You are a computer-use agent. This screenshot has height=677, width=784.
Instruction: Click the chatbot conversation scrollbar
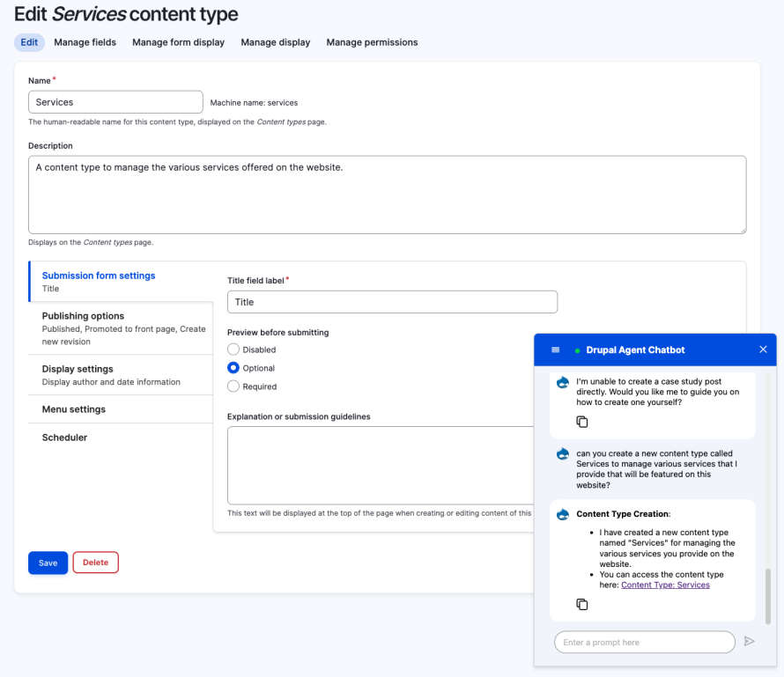click(768, 596)
